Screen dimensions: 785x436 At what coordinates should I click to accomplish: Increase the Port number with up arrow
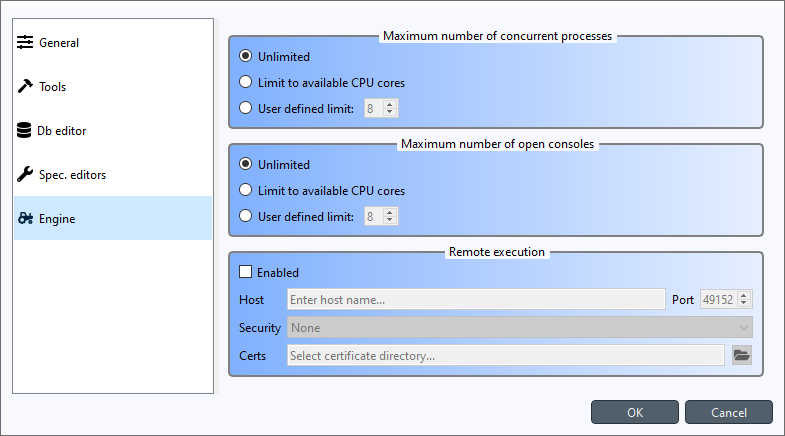[x=744, y=295]
